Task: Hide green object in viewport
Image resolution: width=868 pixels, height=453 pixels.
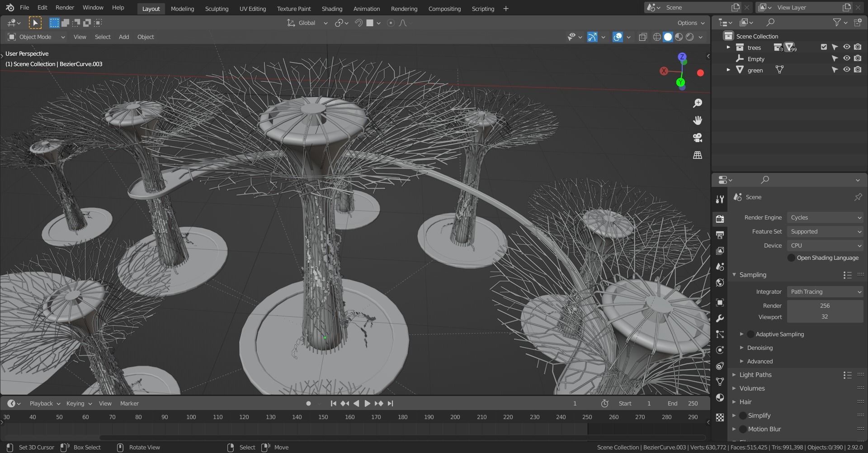Action: 846,70
